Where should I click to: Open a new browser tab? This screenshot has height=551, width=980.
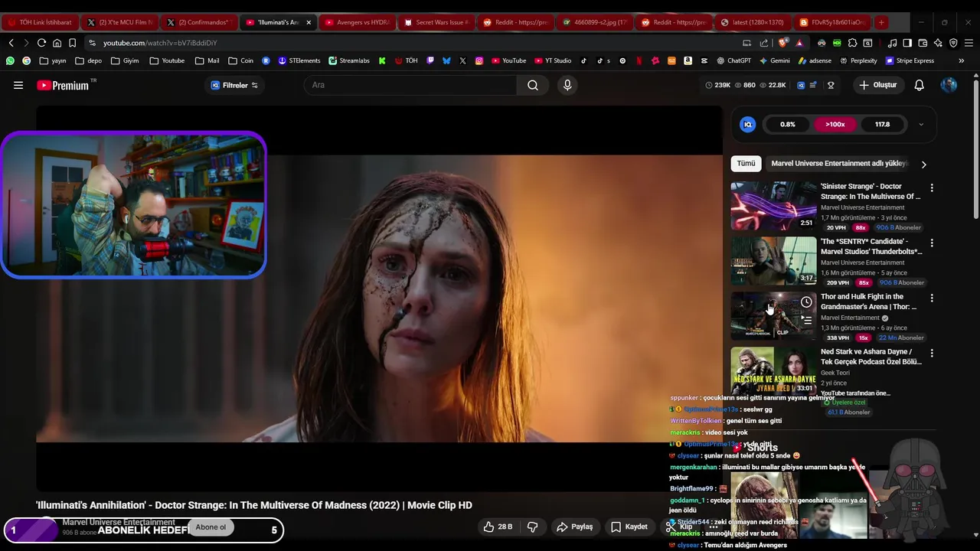pyautogui.click(x=881, y=22)
